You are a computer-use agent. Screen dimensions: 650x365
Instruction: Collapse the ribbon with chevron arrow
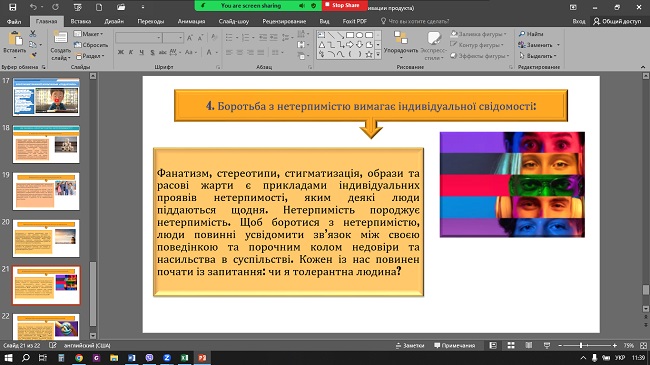643,67
